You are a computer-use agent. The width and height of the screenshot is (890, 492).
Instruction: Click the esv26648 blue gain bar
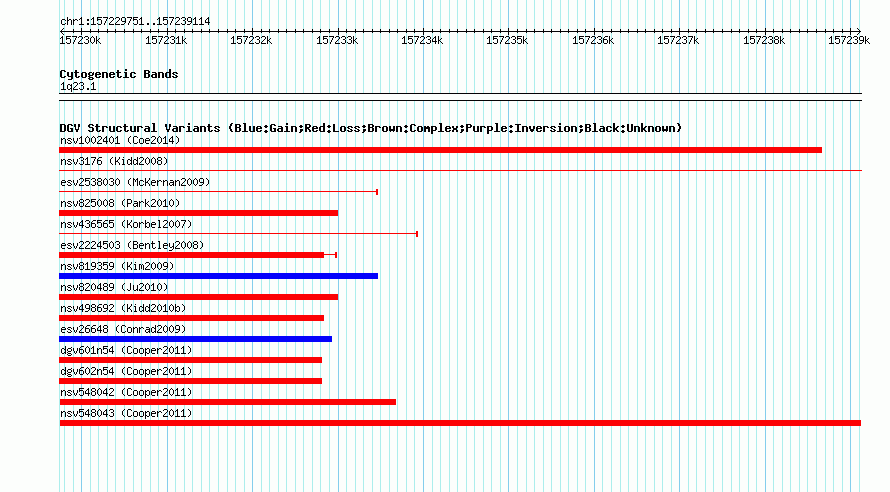point(195,339)
